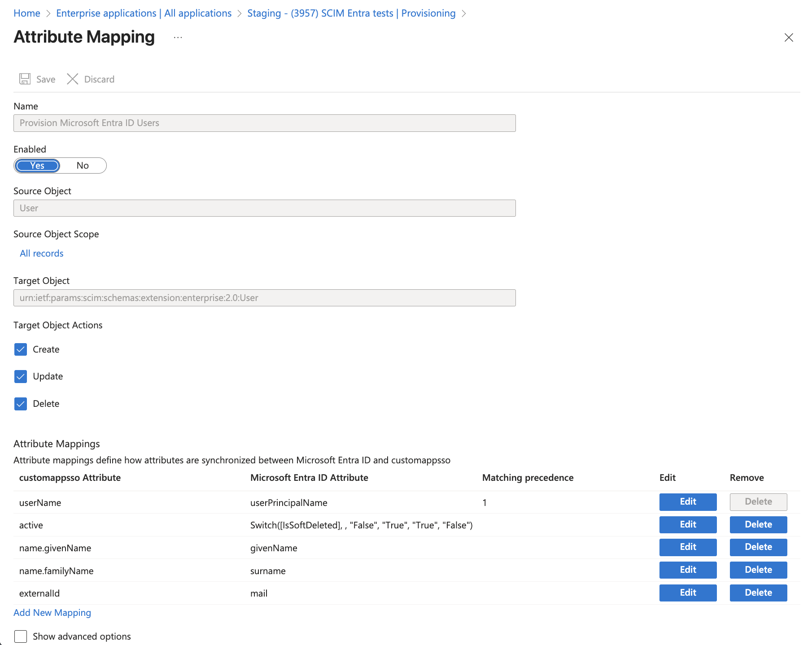Uncheck the Update target object action
Image resolution: width=812 pixels, height=645 pixels.
pos(21,376)
